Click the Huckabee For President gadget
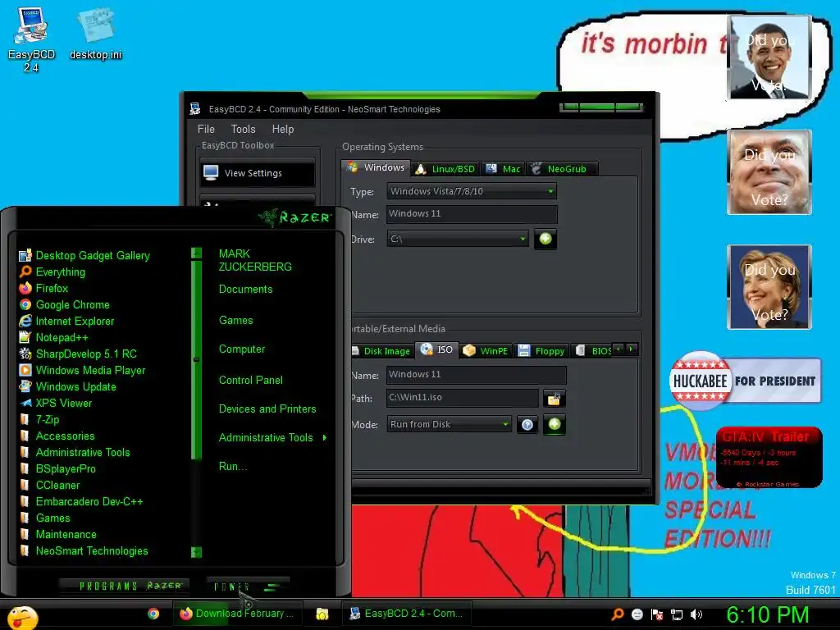The width and height of the screenshot is (840, 630). [745, 381]
